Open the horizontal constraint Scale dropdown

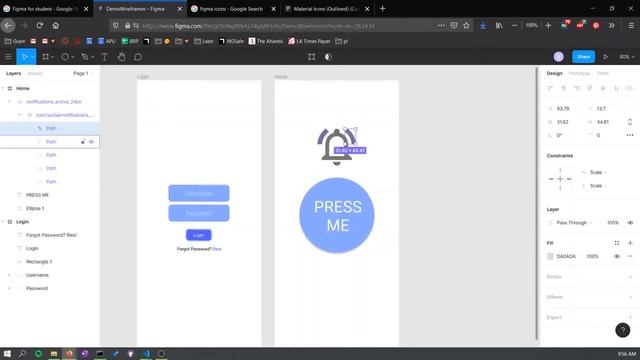point(598,172)
